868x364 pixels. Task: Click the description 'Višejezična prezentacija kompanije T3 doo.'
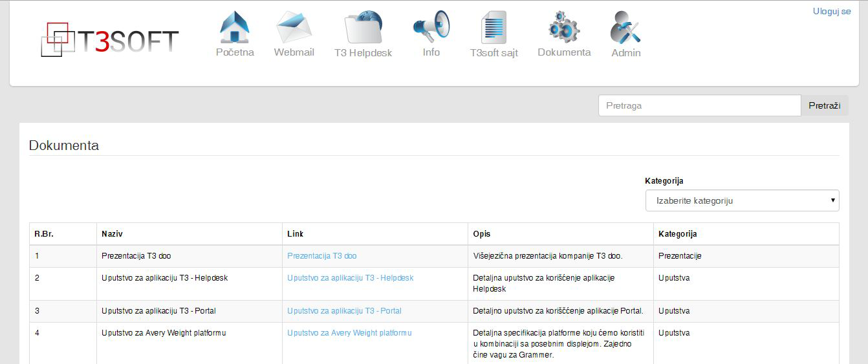pyautogui.click(x=548, y=256)
